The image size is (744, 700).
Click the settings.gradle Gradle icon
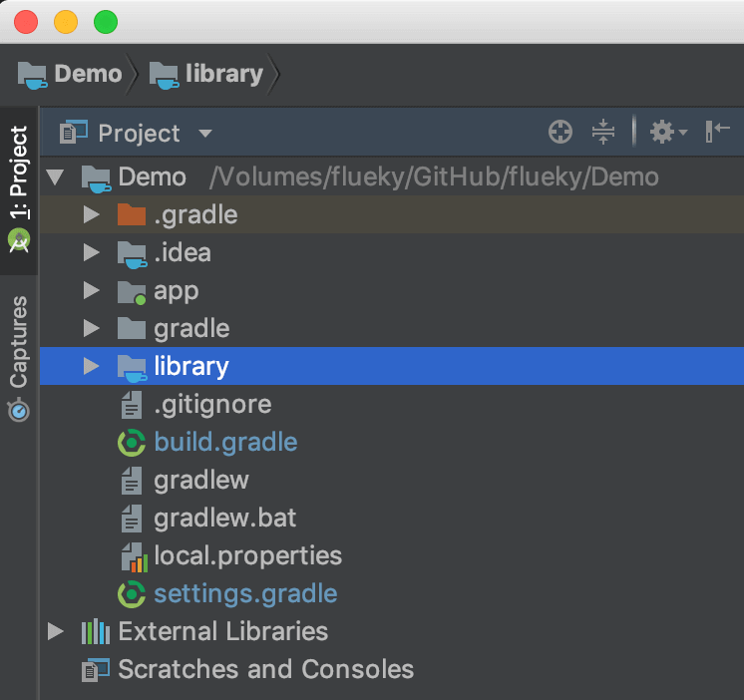coord(132,594)
